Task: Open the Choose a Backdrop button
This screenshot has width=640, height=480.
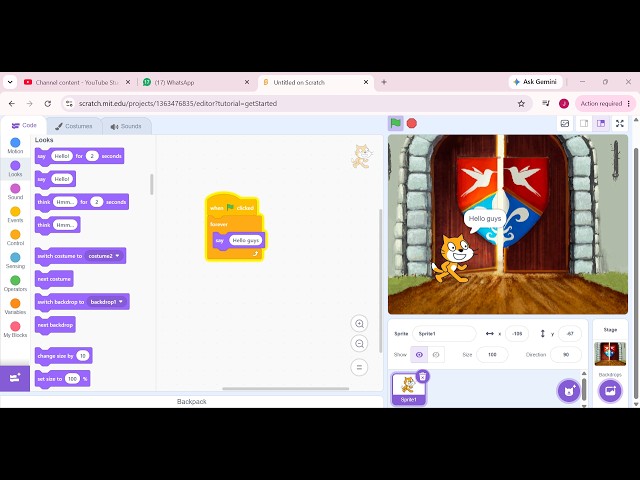Action: [610, 391]
